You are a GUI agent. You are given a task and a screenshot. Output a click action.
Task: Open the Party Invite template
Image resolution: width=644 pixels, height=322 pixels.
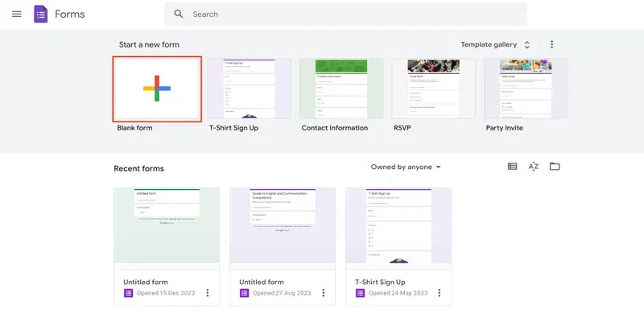(526, 89)
